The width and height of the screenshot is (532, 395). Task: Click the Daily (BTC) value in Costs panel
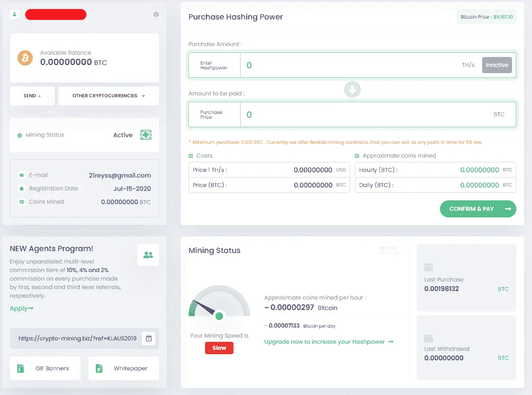pyautogui.click(x=479, y=185)
